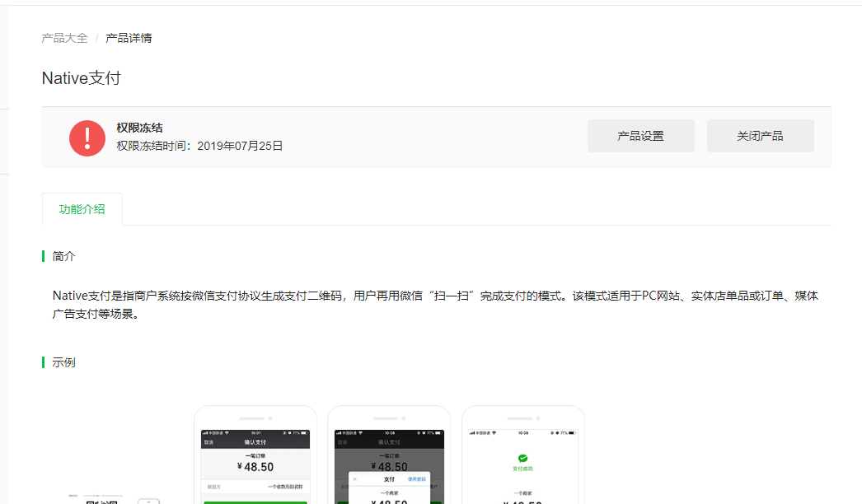
Task: Open the 产品大全 breadcrumb link
Action: [65, 38]
